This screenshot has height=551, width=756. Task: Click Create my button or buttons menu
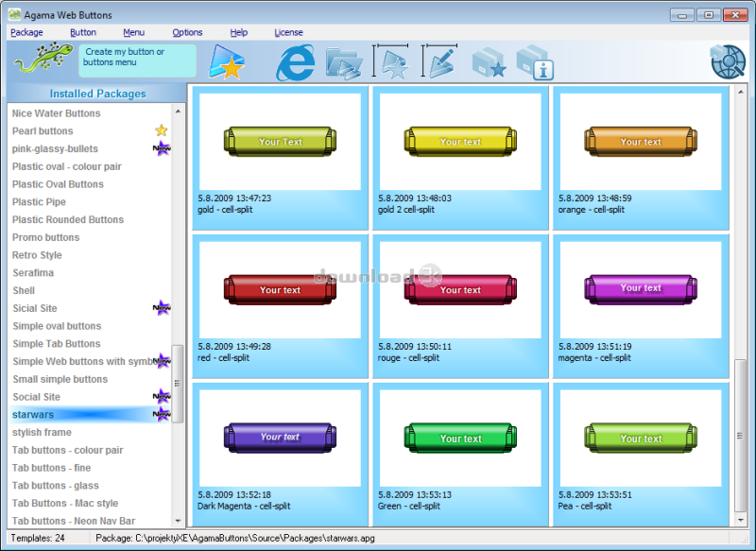137,60
